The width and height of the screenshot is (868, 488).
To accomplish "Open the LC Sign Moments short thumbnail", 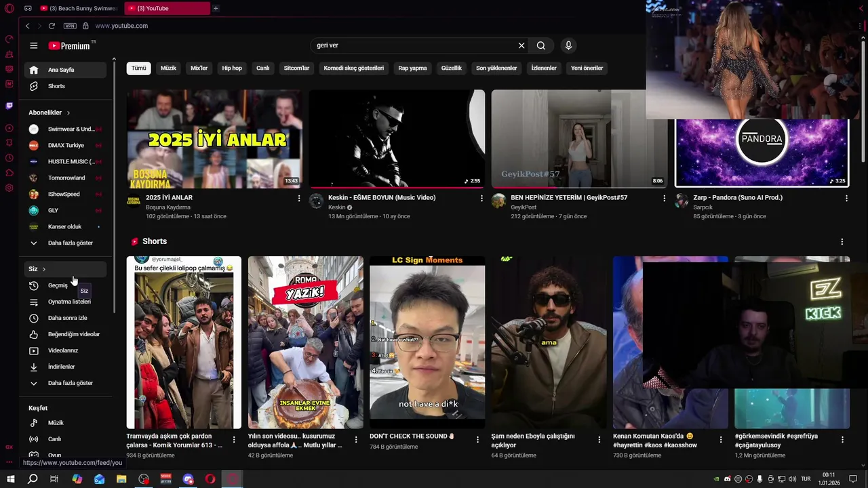I will (x=427, y=342).
